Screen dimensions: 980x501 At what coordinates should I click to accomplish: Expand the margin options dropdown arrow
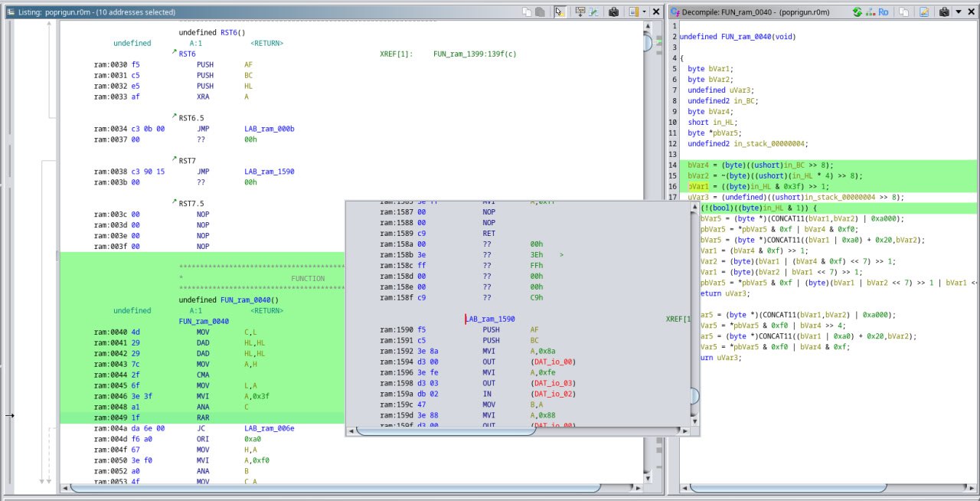(645, 12)
